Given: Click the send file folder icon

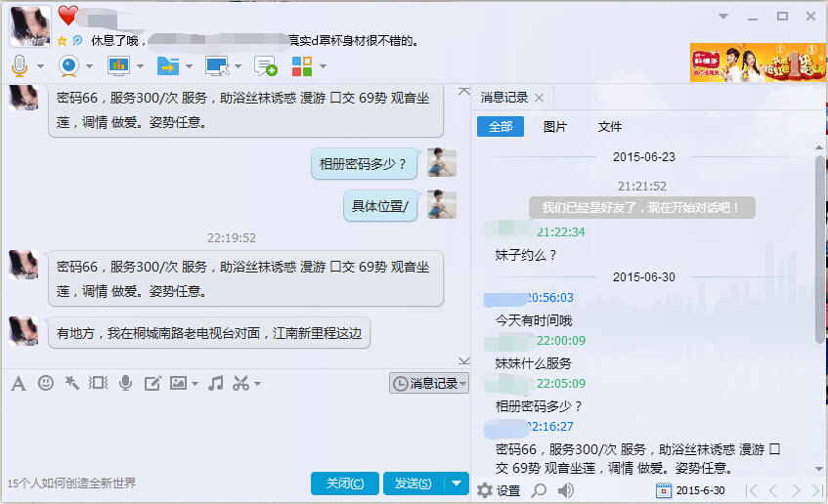Looking at the screenshot, I should [x=167, y=66].
